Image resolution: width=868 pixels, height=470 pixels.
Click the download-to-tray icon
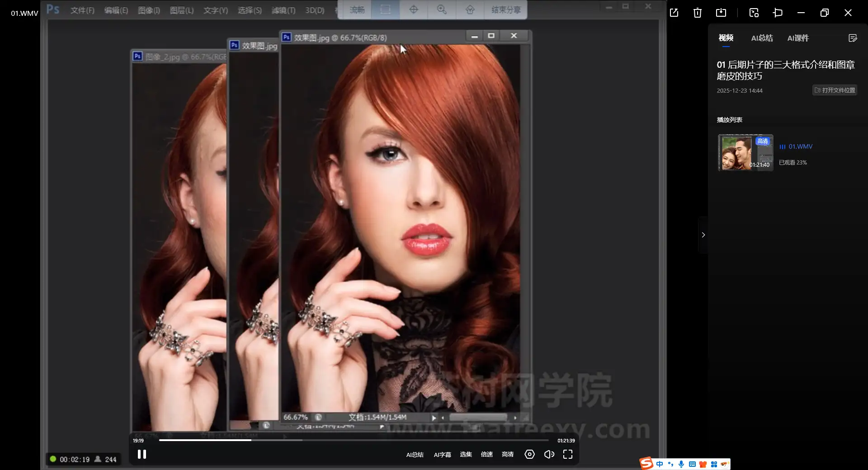[721, 13]
